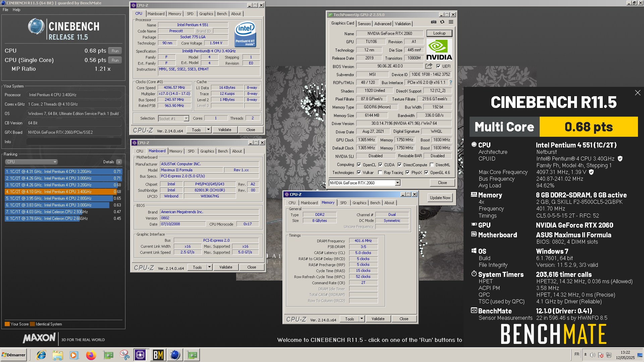644x362 pixels.
Task: Open the Snipping Tool scissors taskbar icon
Action: [x=124, y=355]
